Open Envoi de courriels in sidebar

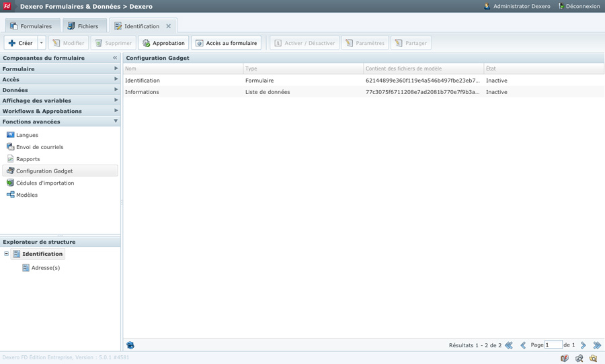(x=39, y=147)
